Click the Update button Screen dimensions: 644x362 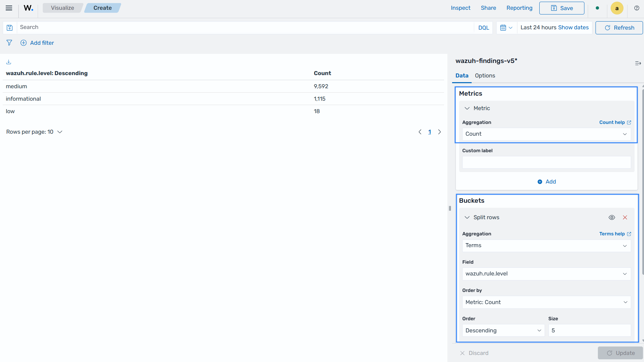620,353
